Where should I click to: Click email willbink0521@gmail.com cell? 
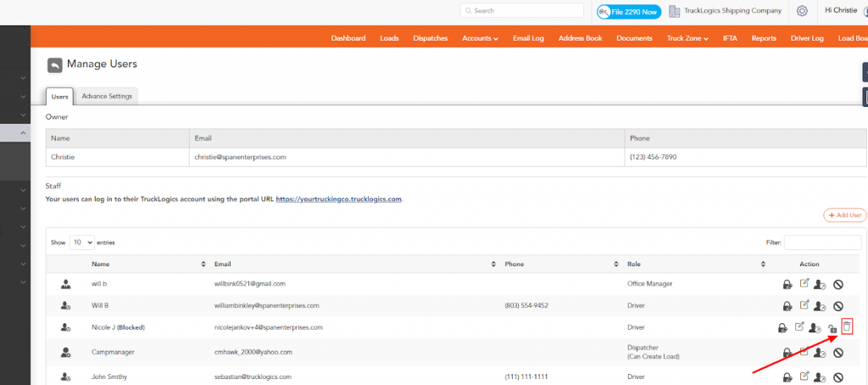(250, 283)
